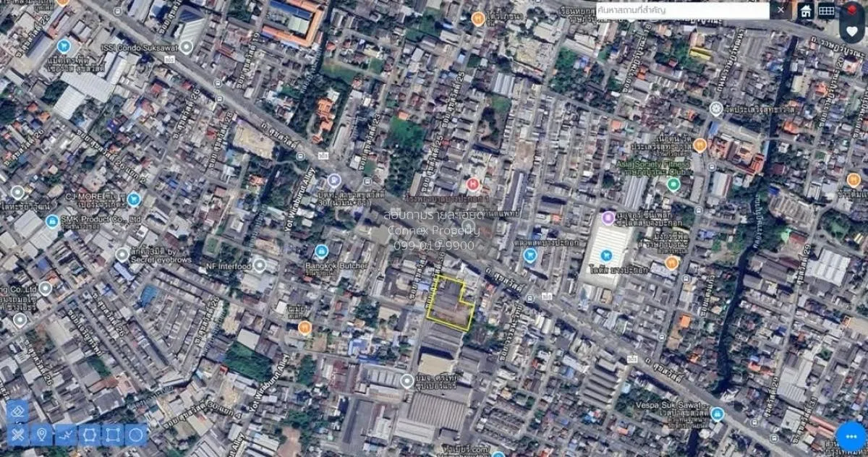Select the polyline measurement tool
The width and height of the screenshot is (868, 457).
coord(68,434)
